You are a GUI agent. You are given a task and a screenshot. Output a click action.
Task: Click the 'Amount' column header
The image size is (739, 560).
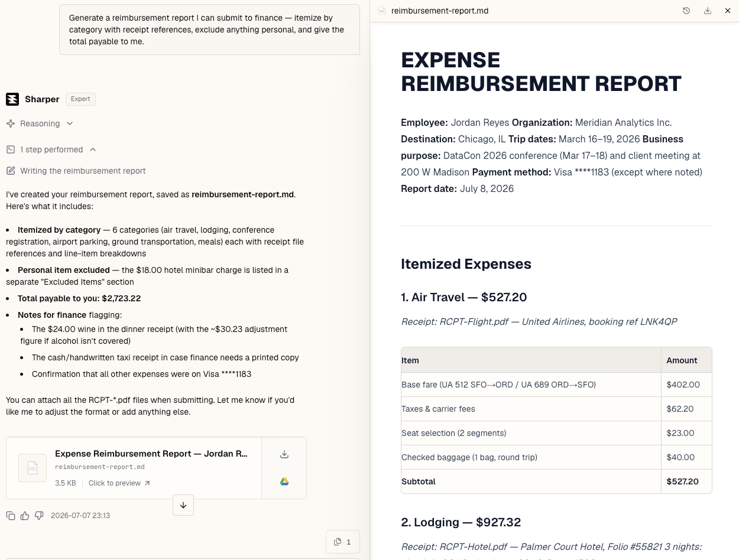686,360
